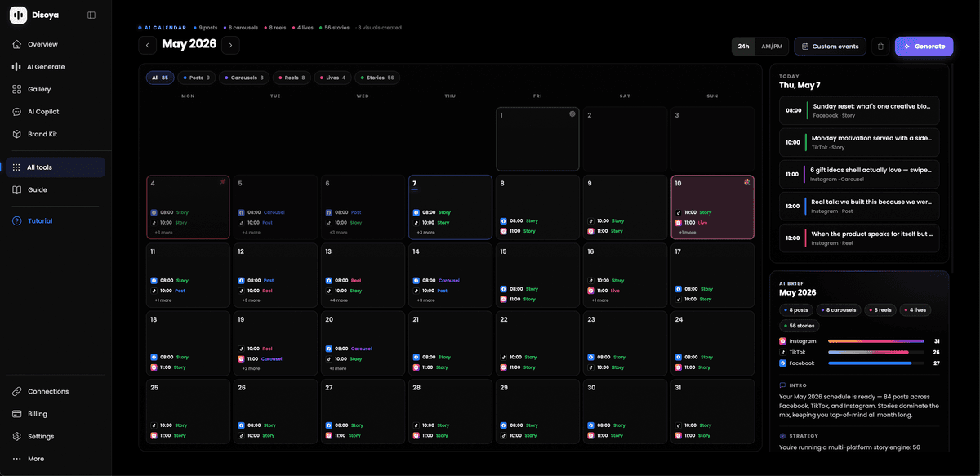Filter calendar by Lives 4

(x=333, y=78)
